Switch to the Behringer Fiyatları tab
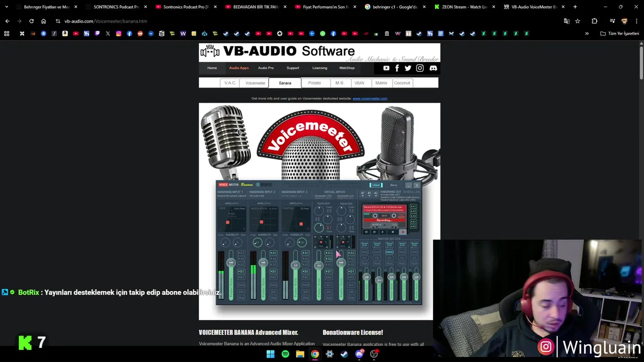The height and width of the screenshot is (362, 644). (x=46, y=7)
